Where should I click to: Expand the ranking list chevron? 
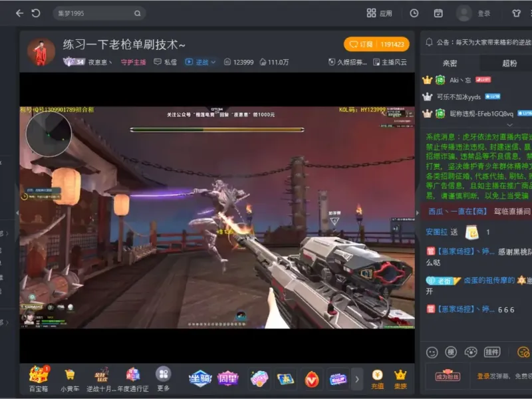click(509, 125)
